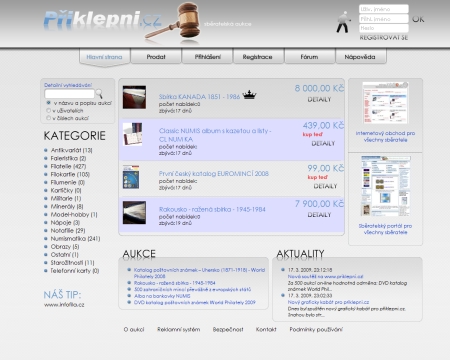Open the 'O aukci' footer link
Viewport: 450px width, 360px height.
134,329
